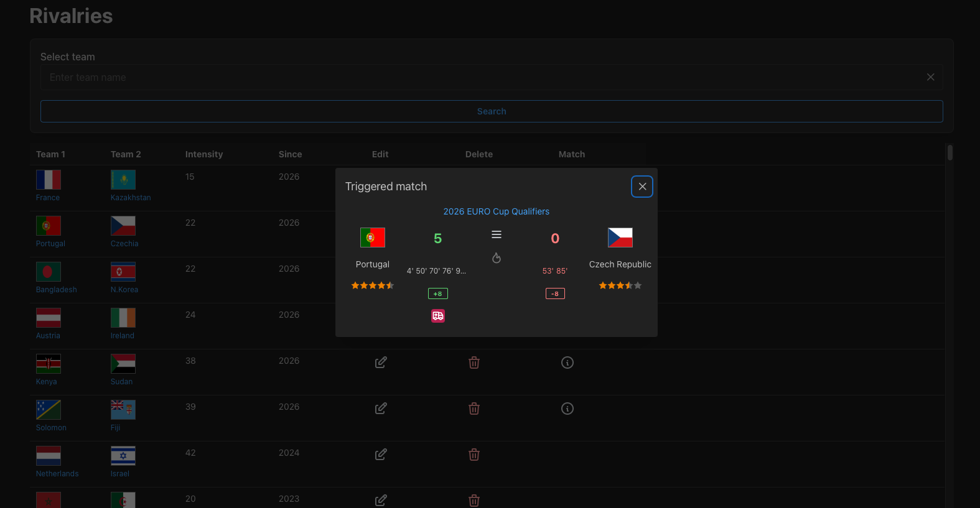980x508 pixels.
Task: Open the Austria team link
Action: tap(48, 336)
